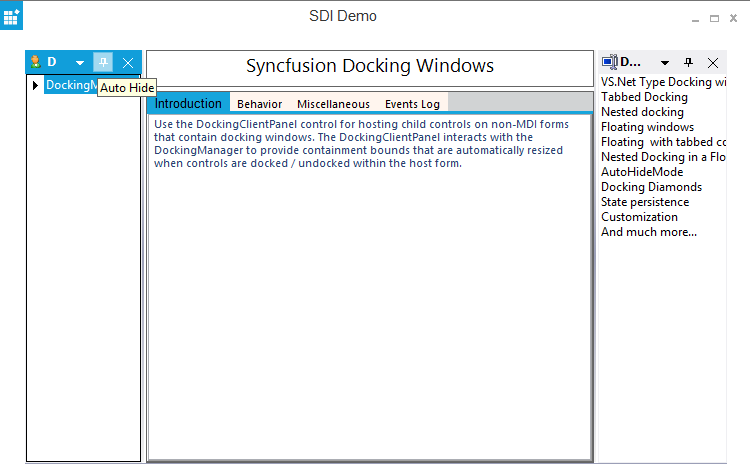
Task: Click the right panel's monitor caption icon
Action: pyautogui.click(x=609, y=62)
